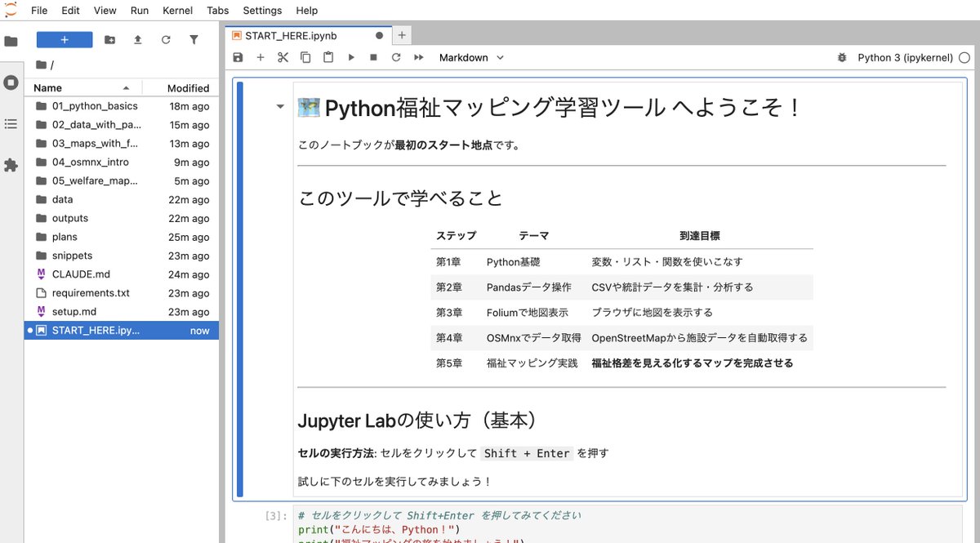Click the OSMnxでデータ取得 table cell
The width and height of the screenshot is (980, 543).
coord(533,337)
